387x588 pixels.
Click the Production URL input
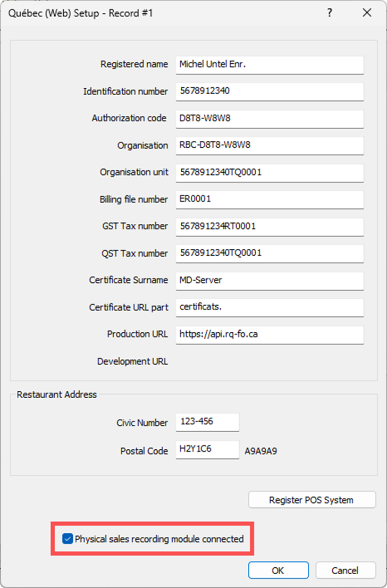270,334
